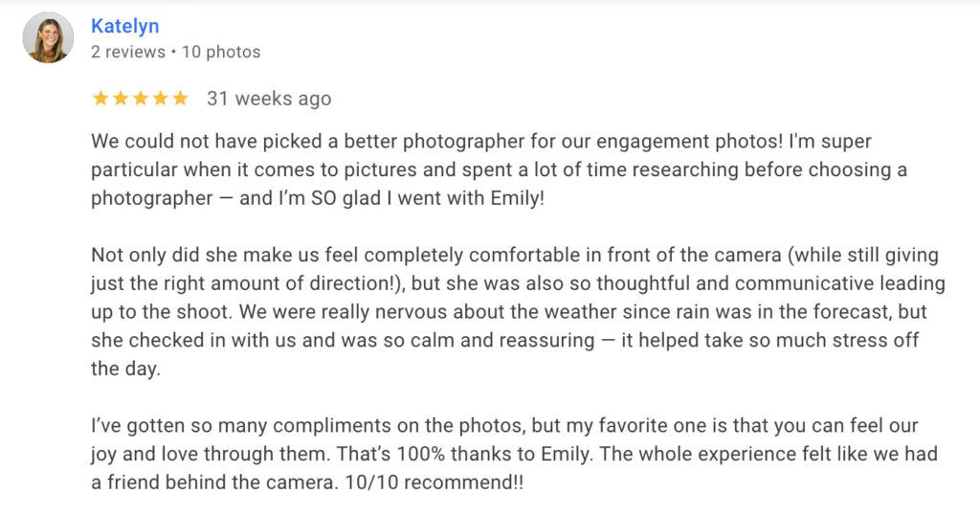Click the short line "the day."
The width and height of the screenshot is (980, 516).
[126, 369]
